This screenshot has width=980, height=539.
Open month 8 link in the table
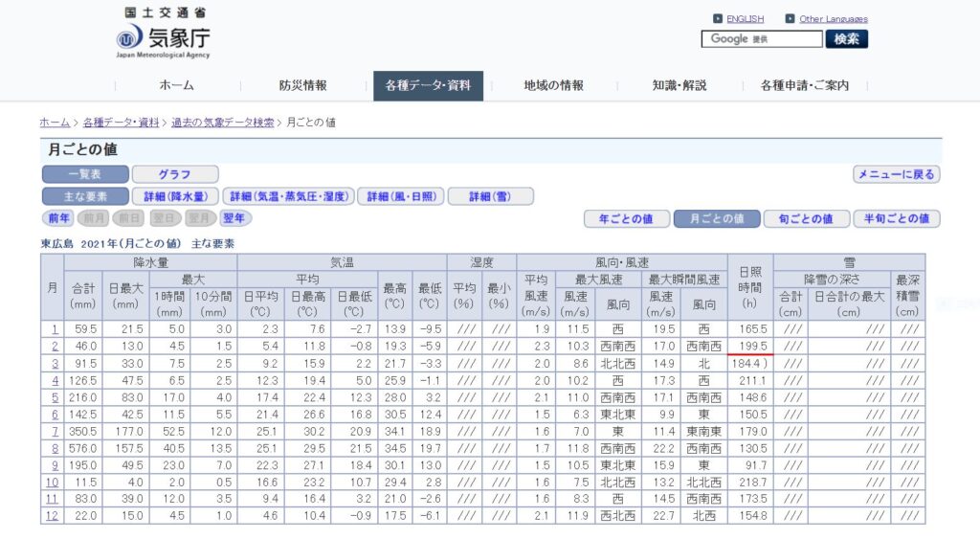point(55,447)
